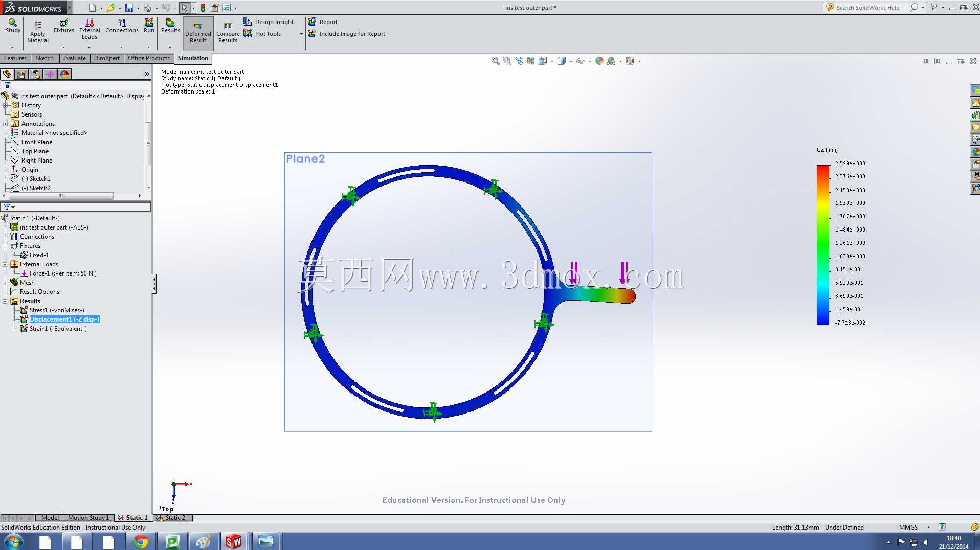Screen dimensions: 980x550
Task: Open Plot Tools
Action: 262,34
